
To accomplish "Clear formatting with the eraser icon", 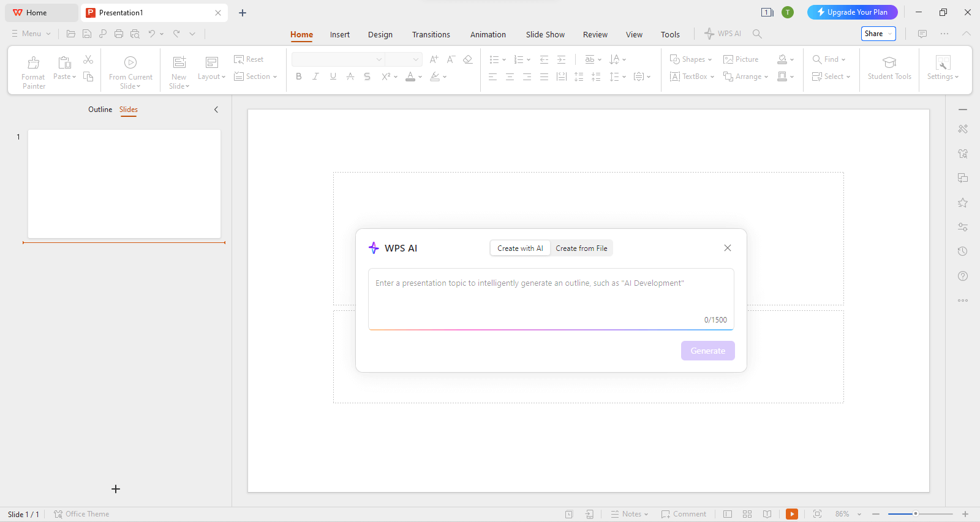I will 468,59.
